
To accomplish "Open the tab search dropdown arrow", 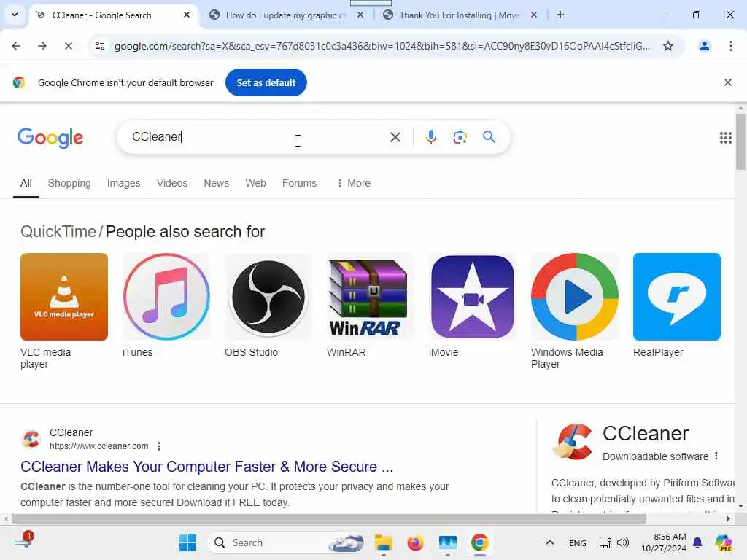I will click(15, 15).
